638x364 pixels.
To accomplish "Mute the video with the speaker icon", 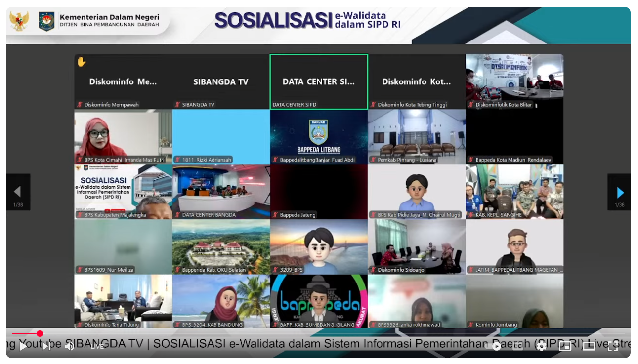I will tap(70, 346).
